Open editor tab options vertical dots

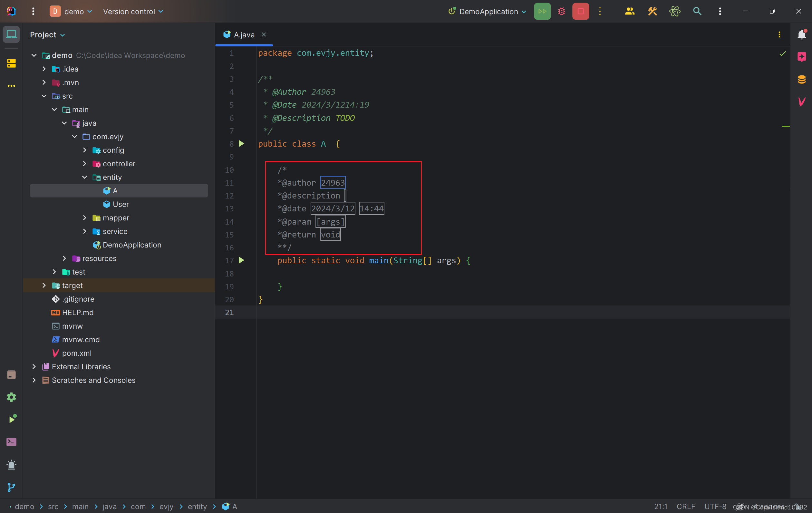click(779, 34)
